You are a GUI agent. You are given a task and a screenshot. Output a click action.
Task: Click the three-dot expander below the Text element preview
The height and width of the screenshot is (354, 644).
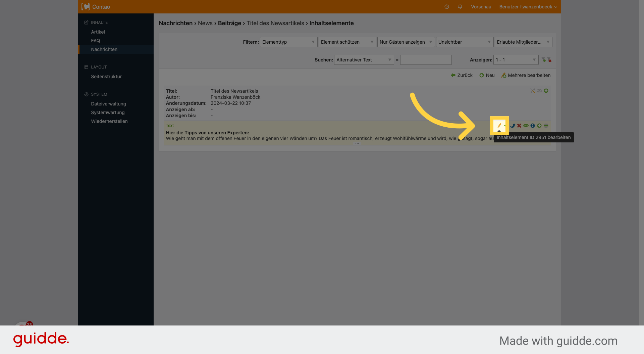coord(357,143)
